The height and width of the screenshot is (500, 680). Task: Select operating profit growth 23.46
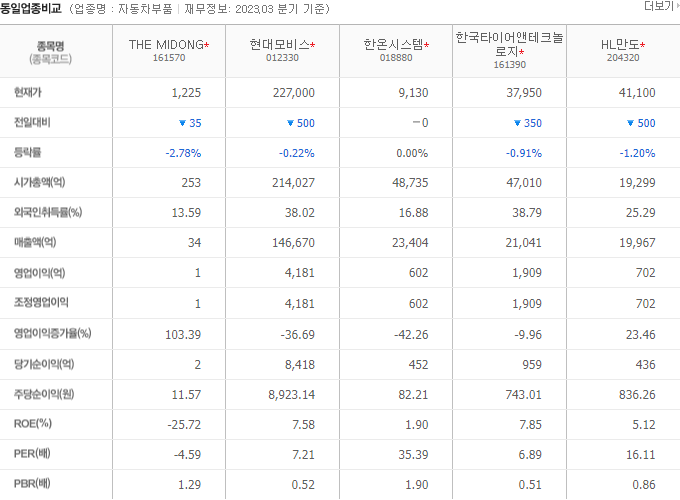(641, 335)
